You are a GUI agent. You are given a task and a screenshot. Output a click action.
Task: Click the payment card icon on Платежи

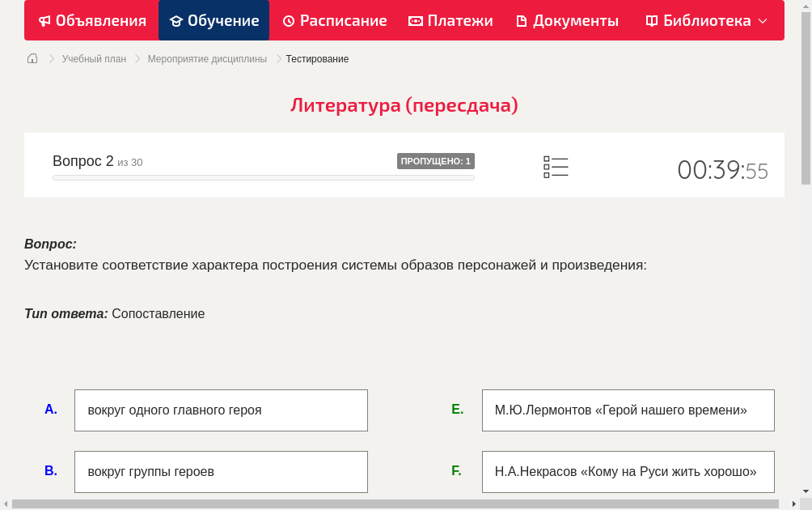[415, 20]
